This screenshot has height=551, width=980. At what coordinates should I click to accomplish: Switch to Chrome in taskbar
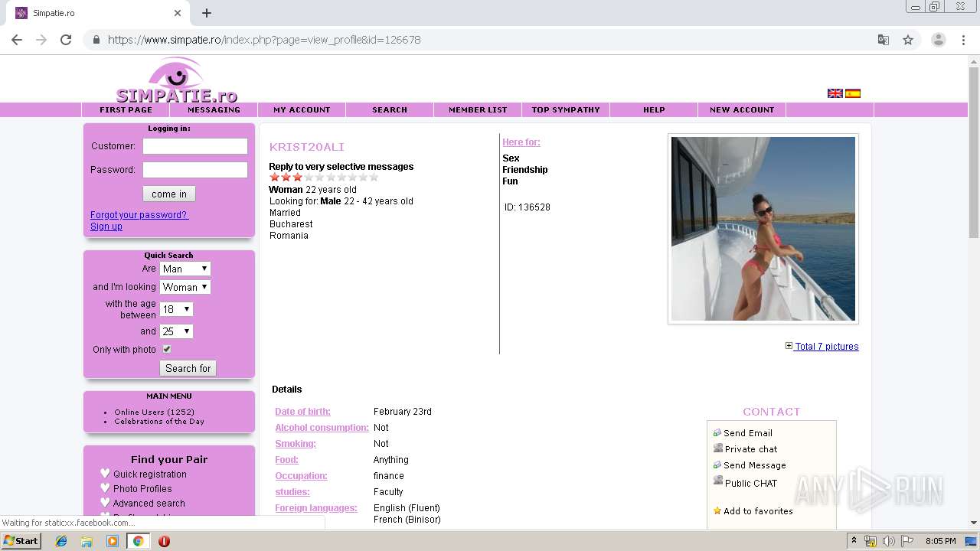138,541
